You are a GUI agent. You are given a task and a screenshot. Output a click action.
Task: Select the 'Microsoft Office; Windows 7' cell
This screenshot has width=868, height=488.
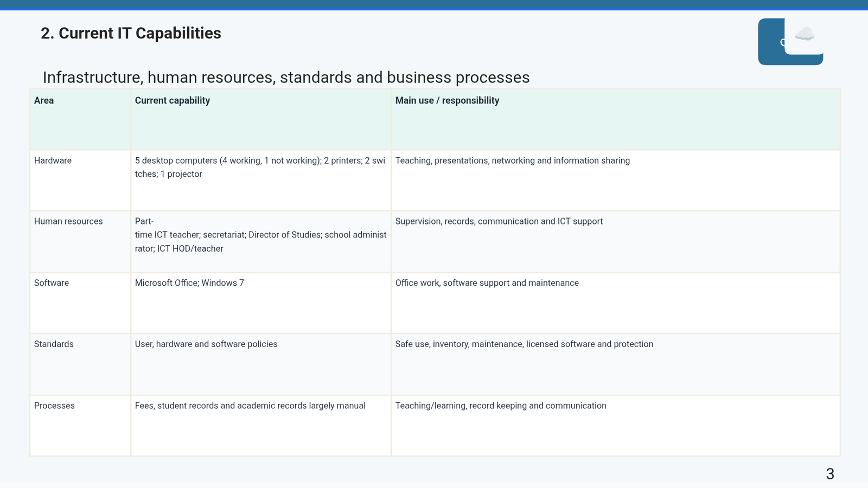pyautogui.click(x=261, y=303)
